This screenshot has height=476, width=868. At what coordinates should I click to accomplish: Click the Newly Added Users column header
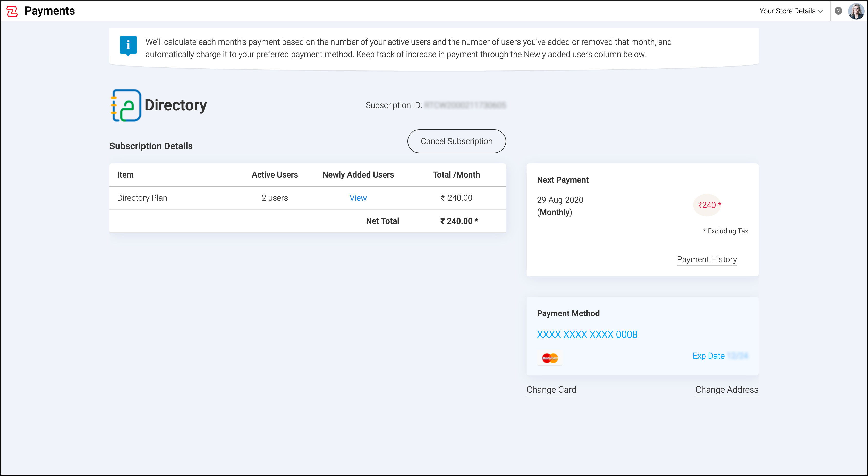(358, 175)
